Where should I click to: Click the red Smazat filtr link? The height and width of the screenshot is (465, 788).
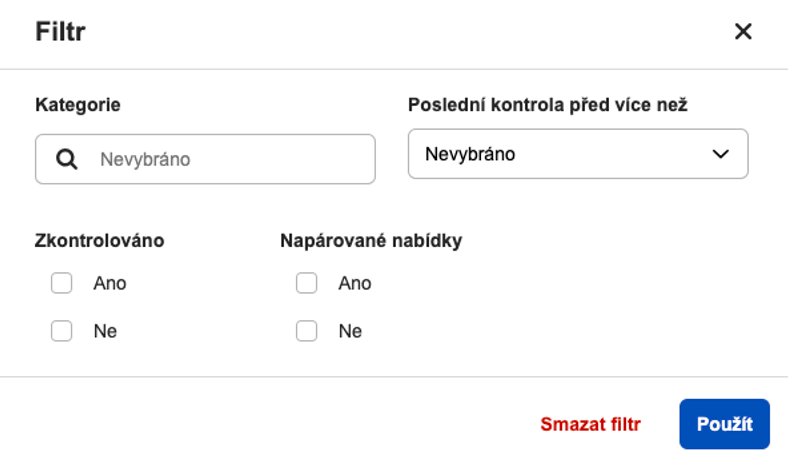tap(590, 424)
